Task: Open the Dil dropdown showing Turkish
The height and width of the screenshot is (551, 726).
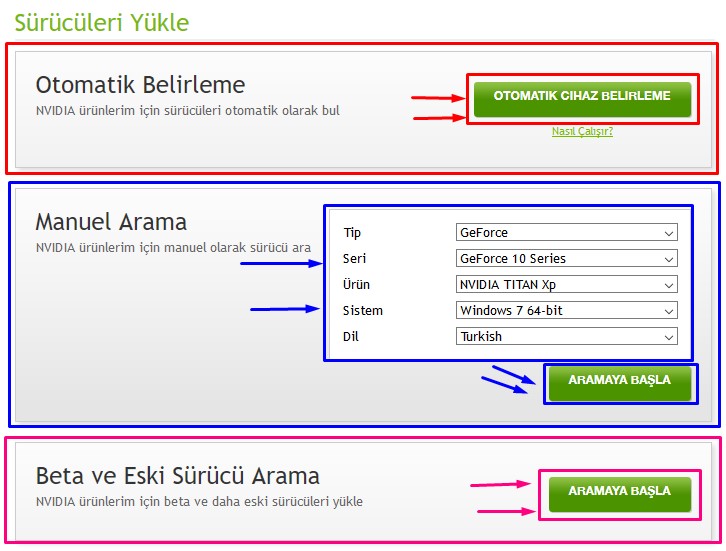Action: (x=567, y=336)
